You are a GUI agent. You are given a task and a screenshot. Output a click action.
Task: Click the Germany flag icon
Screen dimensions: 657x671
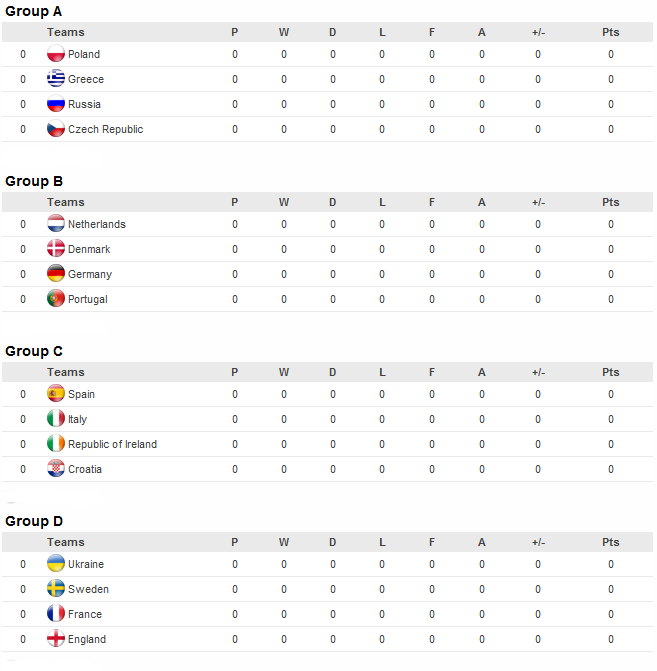[56, 274]
